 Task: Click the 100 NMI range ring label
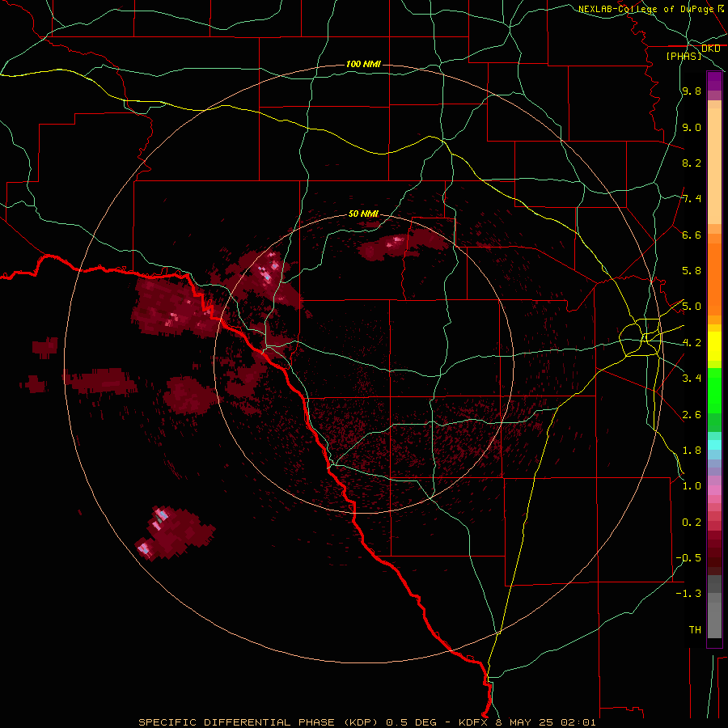point(363,64)
